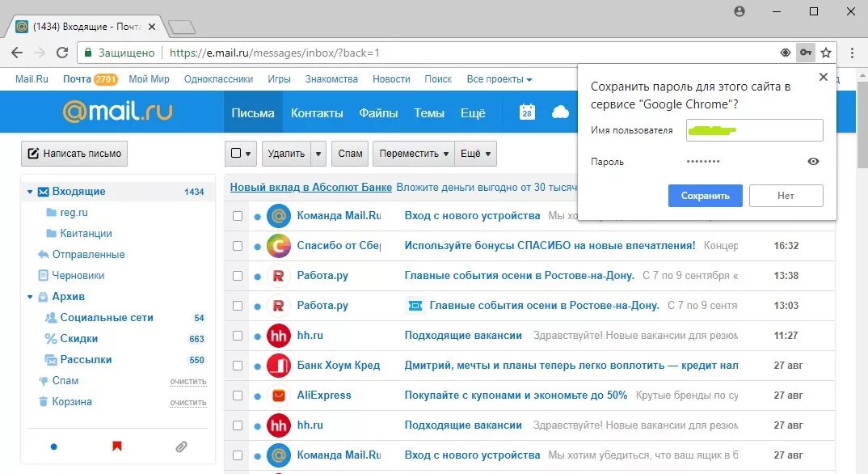
Task: Click the unread filter blue dot icon
Action: coord(53,446)
